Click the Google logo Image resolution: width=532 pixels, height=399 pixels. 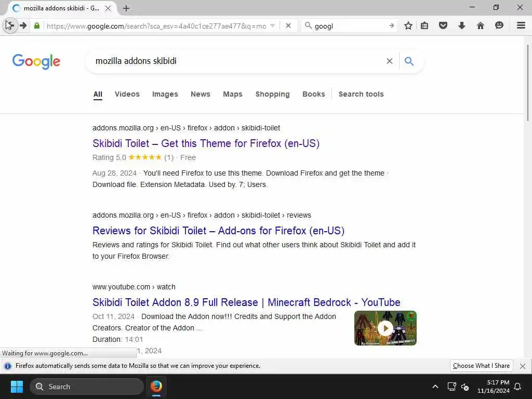coord(36,61)
